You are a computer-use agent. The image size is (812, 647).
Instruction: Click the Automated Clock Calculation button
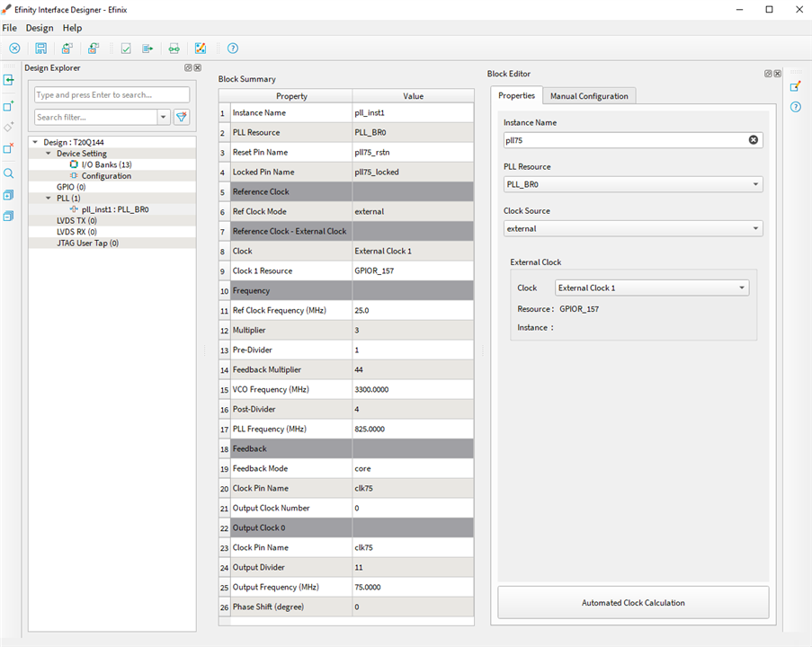[633, 602]
